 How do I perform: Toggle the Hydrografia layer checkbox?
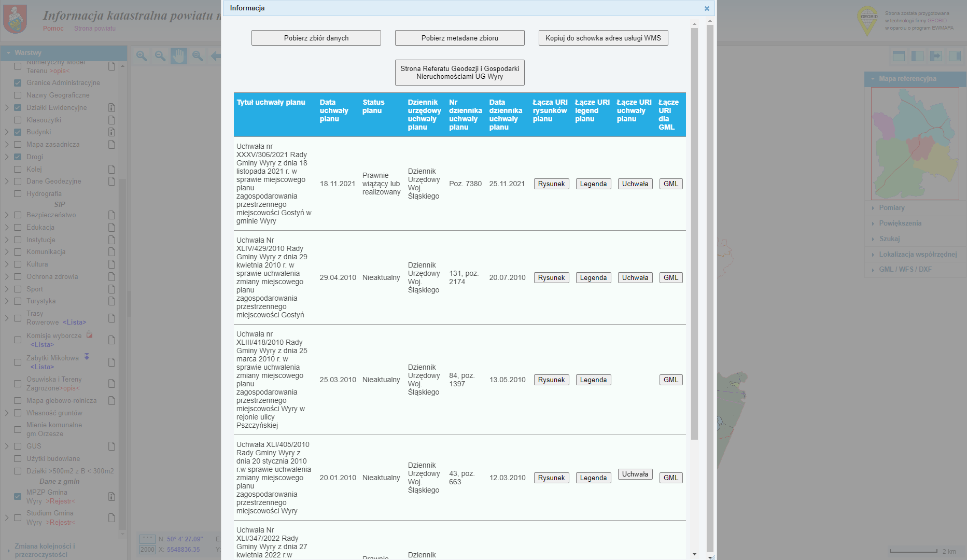pyautogui.click(x=18, y=194)
